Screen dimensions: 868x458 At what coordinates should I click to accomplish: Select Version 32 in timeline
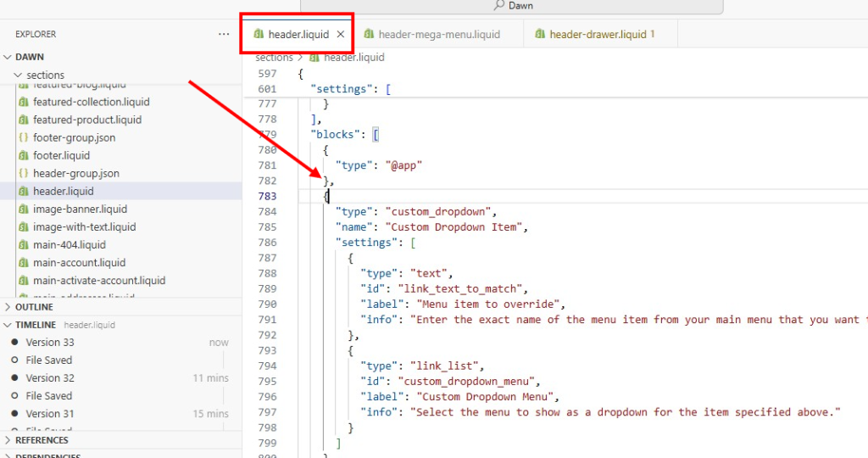click(x=50, y=378)
